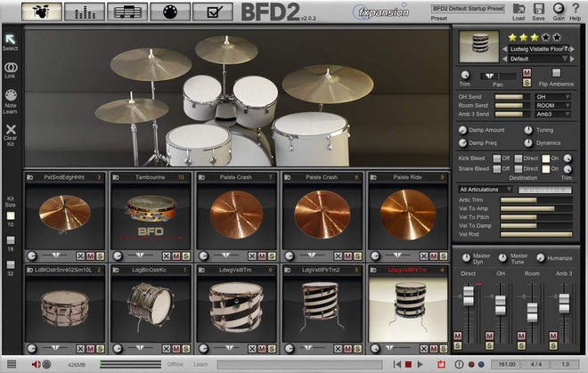Click the Save preset disk icon

point(538,9)
